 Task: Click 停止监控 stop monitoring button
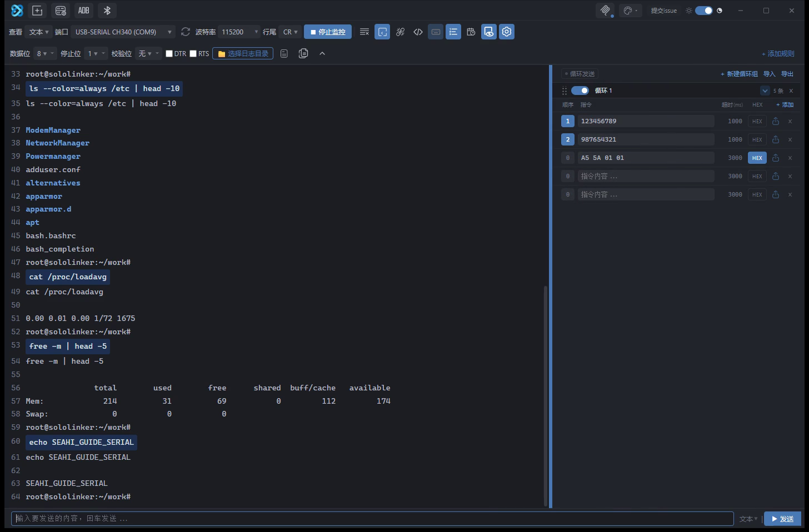[x=328, y=32]
